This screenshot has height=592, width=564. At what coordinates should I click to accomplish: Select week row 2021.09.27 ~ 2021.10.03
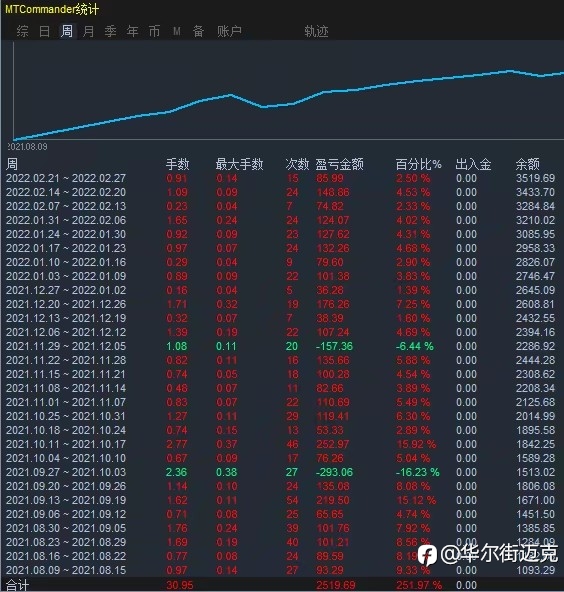pyautogui.click(x=281, y=472)
